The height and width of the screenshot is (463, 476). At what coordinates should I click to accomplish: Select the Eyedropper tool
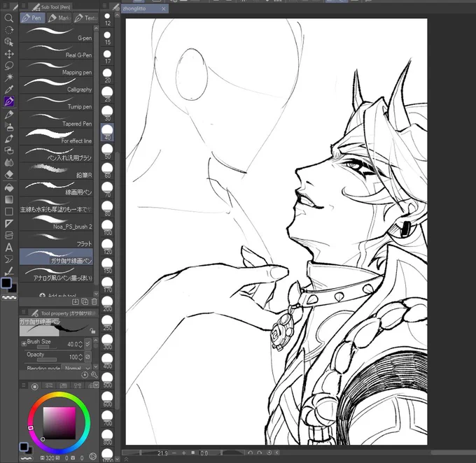(x=9, y=90)
